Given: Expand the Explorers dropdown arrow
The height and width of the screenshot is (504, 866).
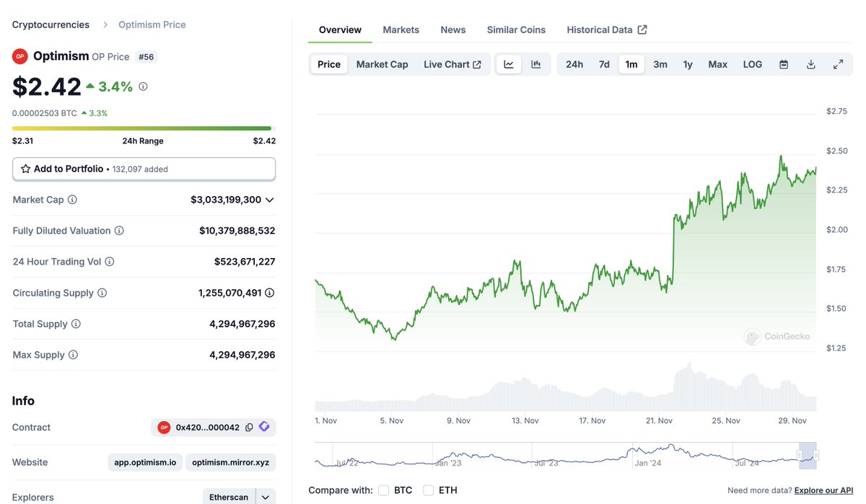Looking at the screenshot, I should coord(266,498).
